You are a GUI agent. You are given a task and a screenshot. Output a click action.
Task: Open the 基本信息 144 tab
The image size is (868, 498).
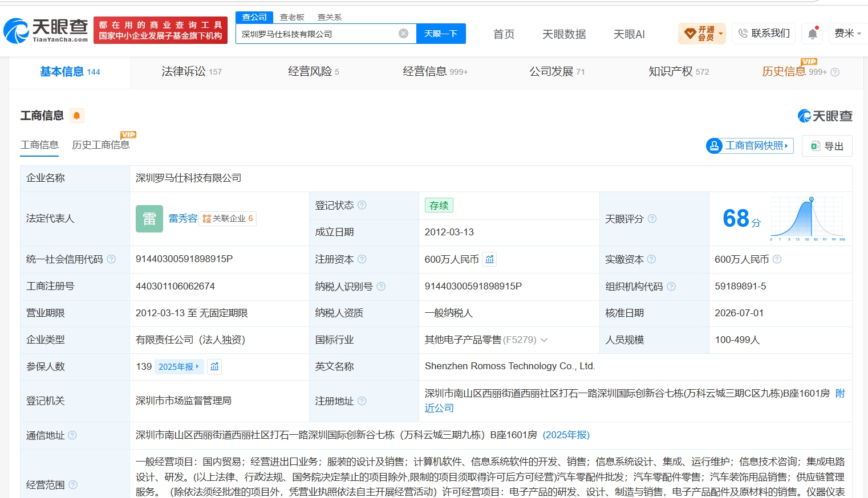[x=70, y=72]
